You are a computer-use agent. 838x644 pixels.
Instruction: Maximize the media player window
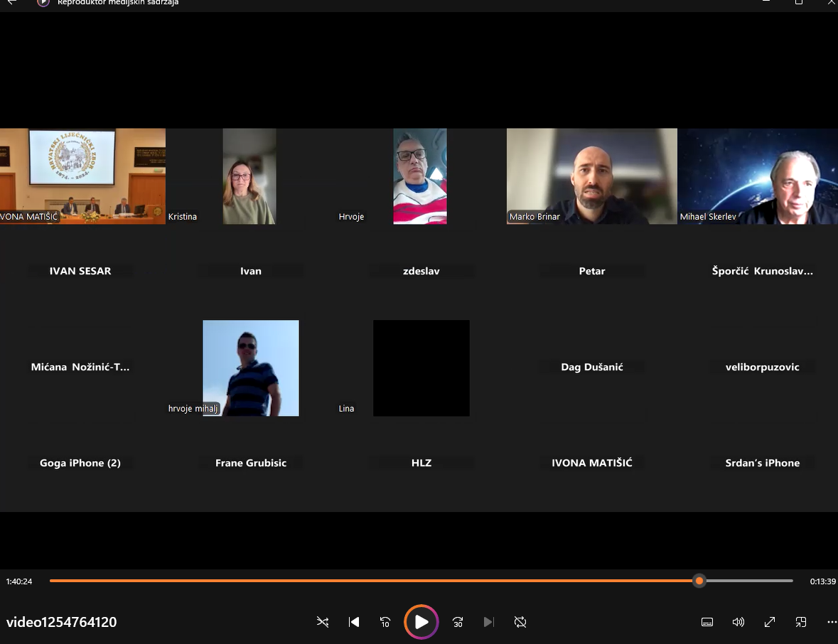coord(799,3)
